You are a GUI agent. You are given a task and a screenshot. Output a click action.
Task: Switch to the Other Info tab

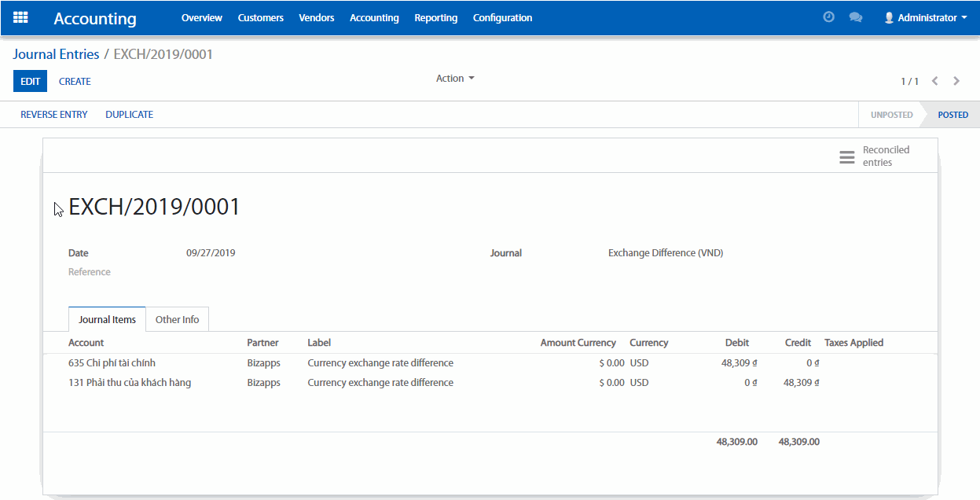click(177, 320)
